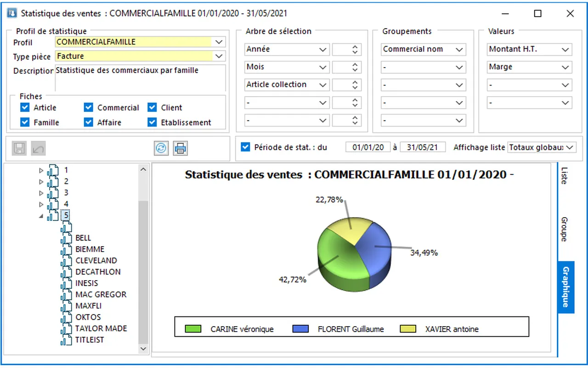Click the print icon

(x=181, y=148)
